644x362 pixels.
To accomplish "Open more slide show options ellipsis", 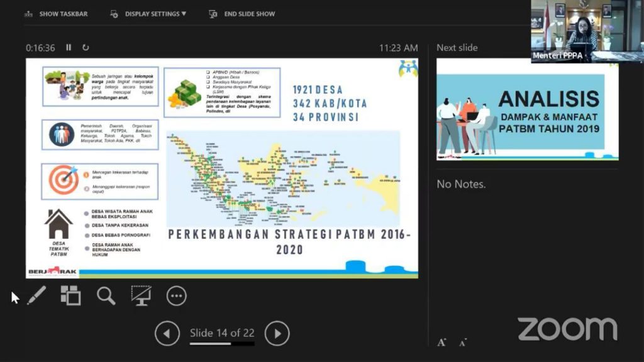I will [x=176, y=295].
